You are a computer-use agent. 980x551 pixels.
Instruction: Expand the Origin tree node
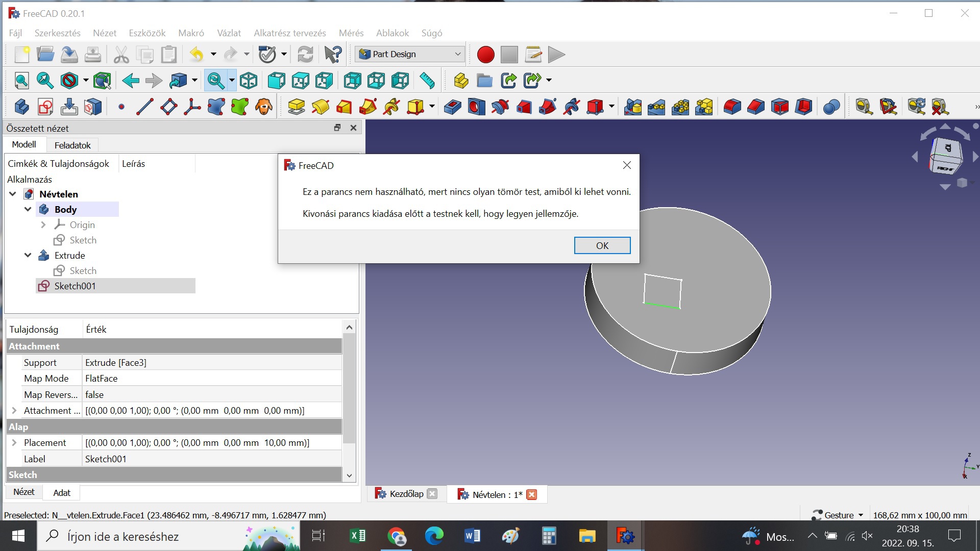coord(43,224)
